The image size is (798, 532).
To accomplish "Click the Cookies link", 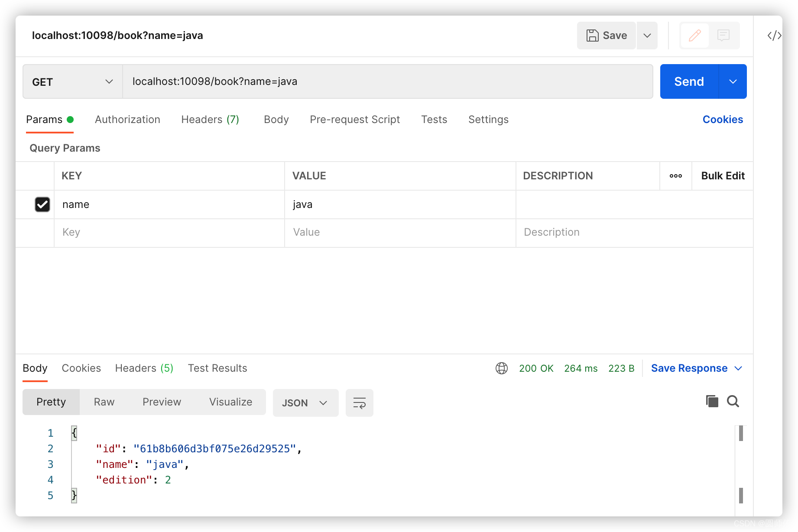I will tap(723, 120).
